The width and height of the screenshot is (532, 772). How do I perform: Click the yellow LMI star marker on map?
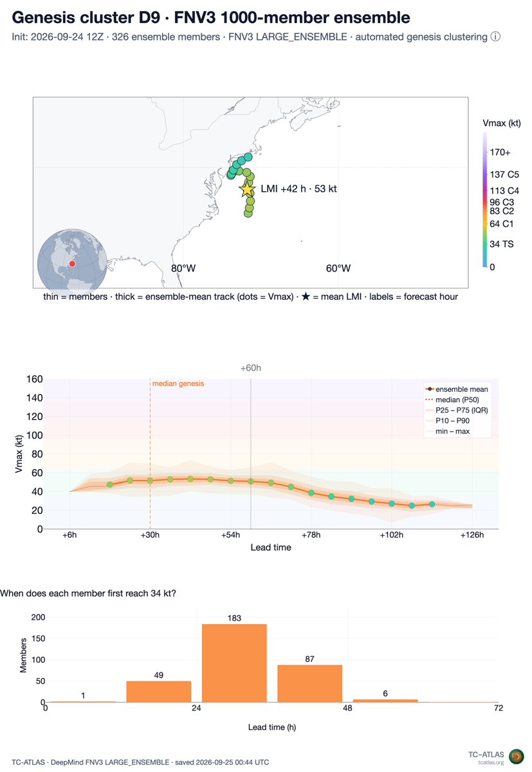[x=247, y=189]
